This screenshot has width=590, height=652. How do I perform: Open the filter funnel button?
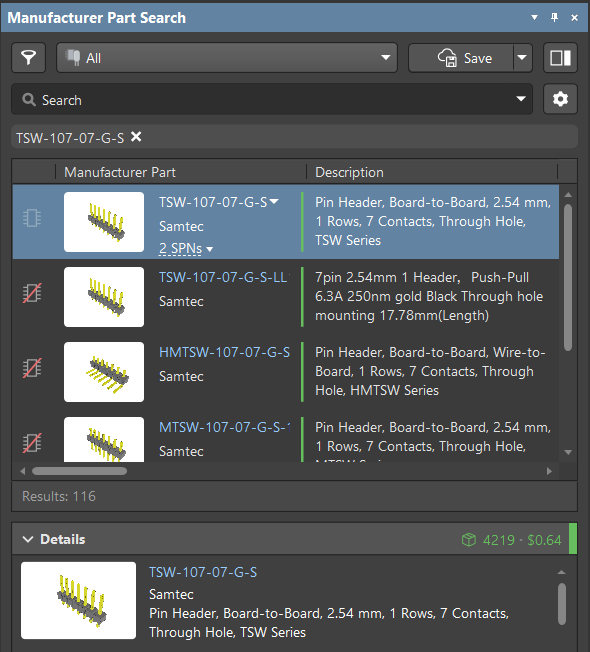pyautogui.click(x=28, y=58)
